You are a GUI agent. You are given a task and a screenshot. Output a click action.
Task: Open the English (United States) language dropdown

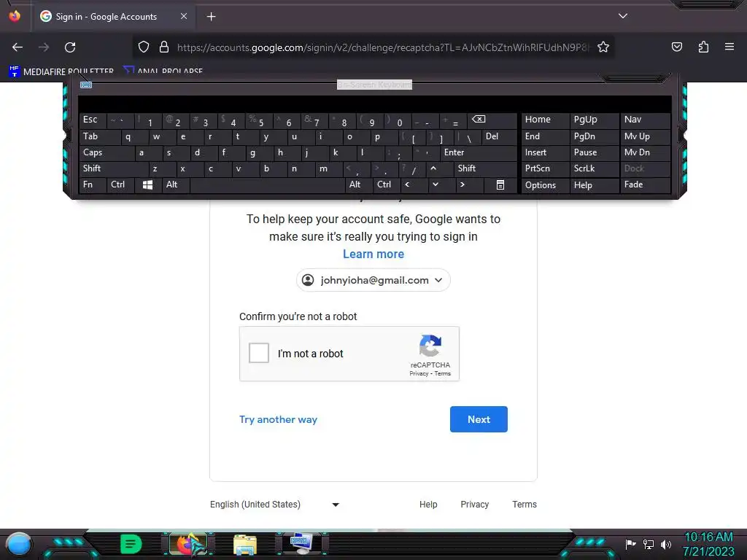[x=275, y=505]
